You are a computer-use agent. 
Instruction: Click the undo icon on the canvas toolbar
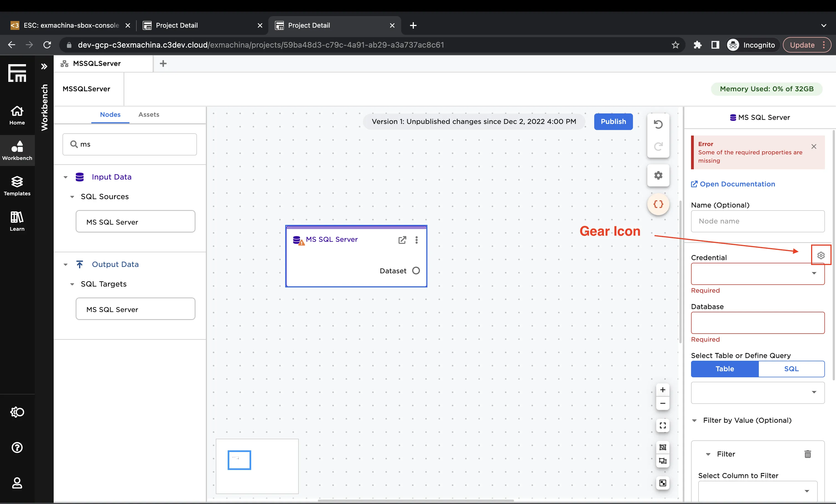tap(658, 124)
